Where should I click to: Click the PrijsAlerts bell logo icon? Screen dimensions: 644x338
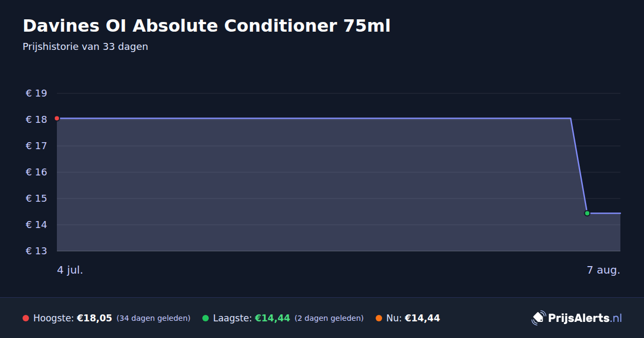538,318
